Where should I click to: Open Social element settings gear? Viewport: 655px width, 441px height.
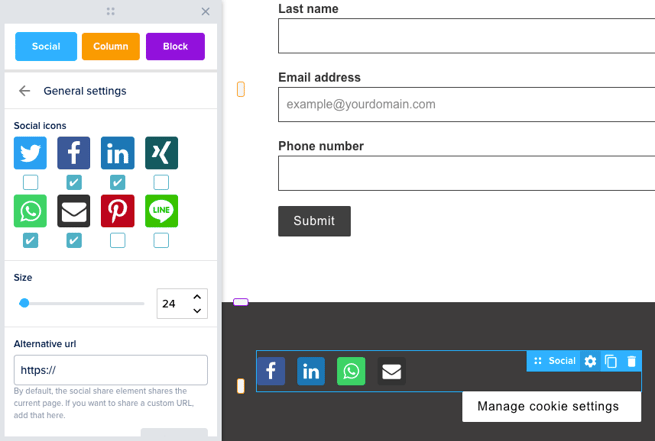(590, 361)
